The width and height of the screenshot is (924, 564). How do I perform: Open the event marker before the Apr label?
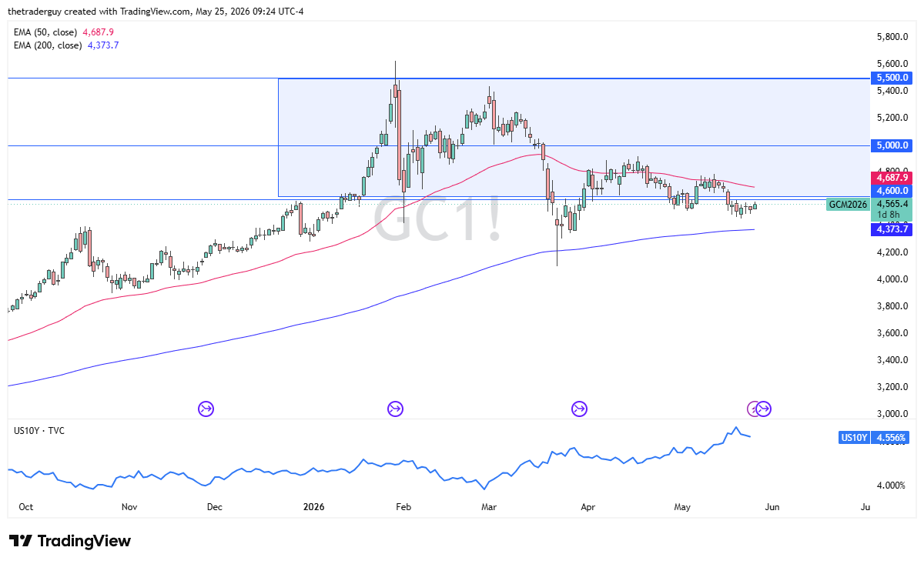coord(579,409)
